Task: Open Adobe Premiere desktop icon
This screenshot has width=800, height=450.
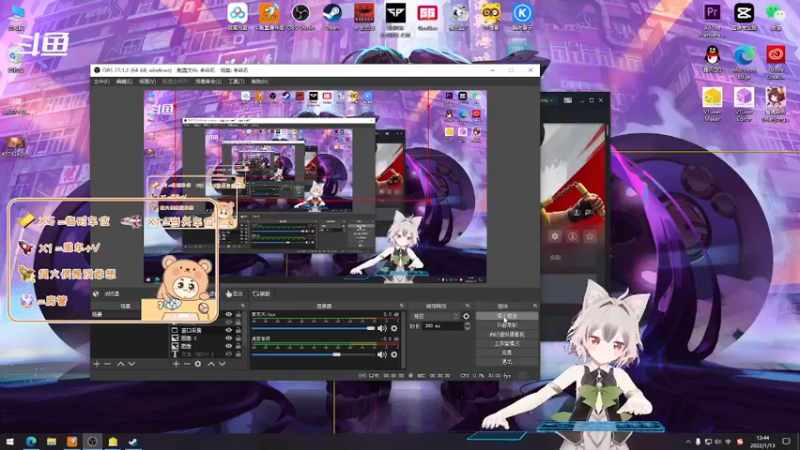Action: click(x=712, y=19)
